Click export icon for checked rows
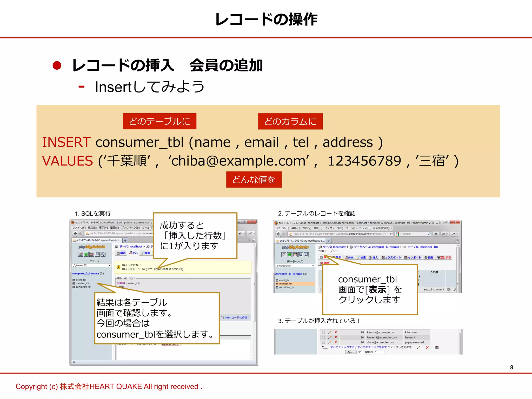 [437, 347]
